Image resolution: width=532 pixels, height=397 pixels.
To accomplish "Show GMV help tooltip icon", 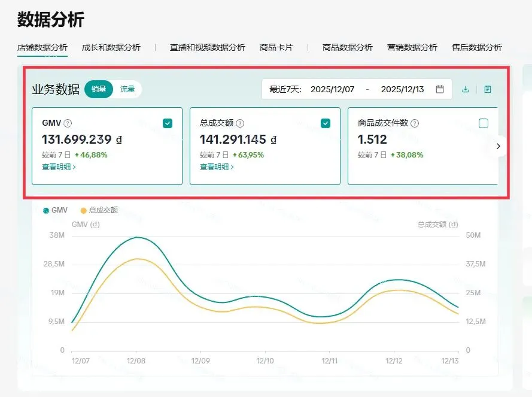I will click(68, 123).
